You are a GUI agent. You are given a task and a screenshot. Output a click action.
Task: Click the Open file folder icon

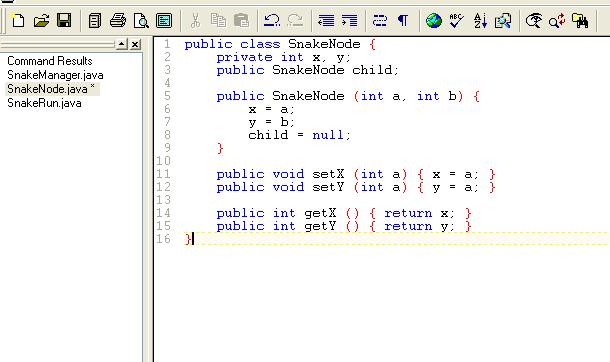[41, 20]
